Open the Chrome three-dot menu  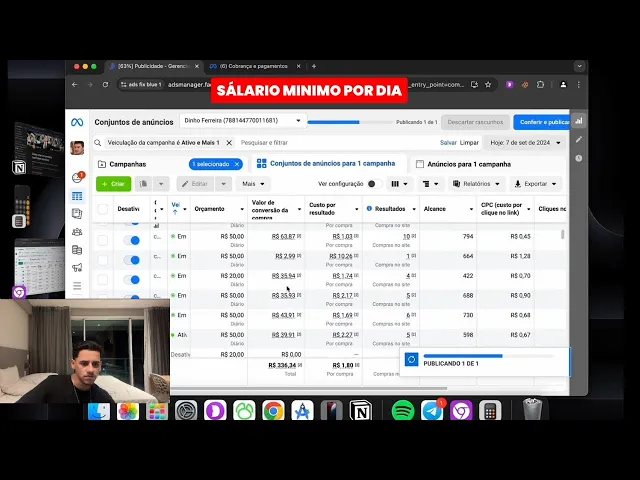coord(578,84)
